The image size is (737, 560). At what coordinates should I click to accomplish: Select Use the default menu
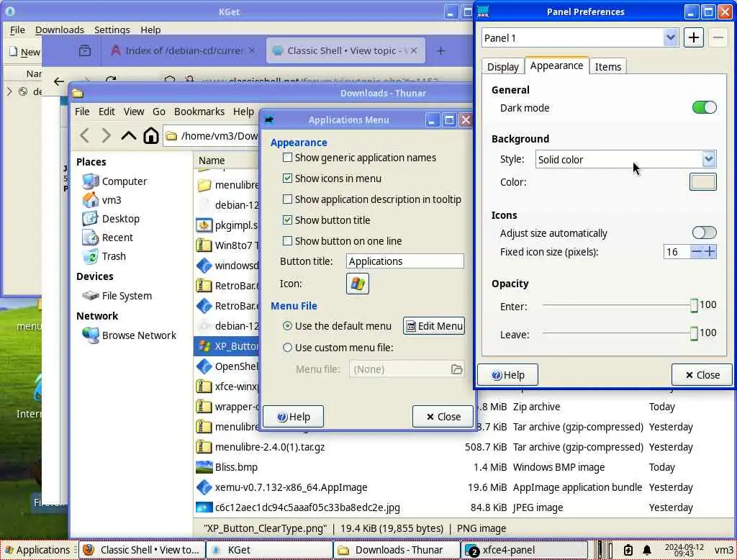point(287,326)
